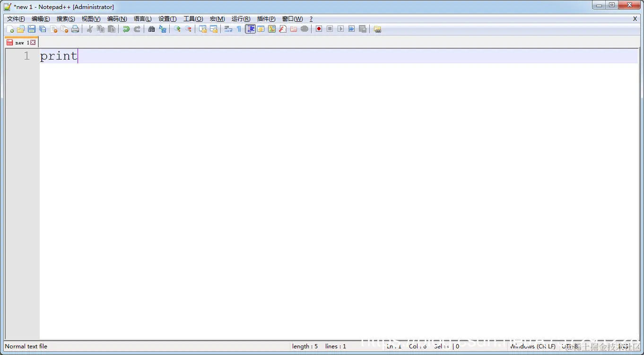Click the Open file toolbar icon
This screenshot has height=355, width=644.
[21, 29]
